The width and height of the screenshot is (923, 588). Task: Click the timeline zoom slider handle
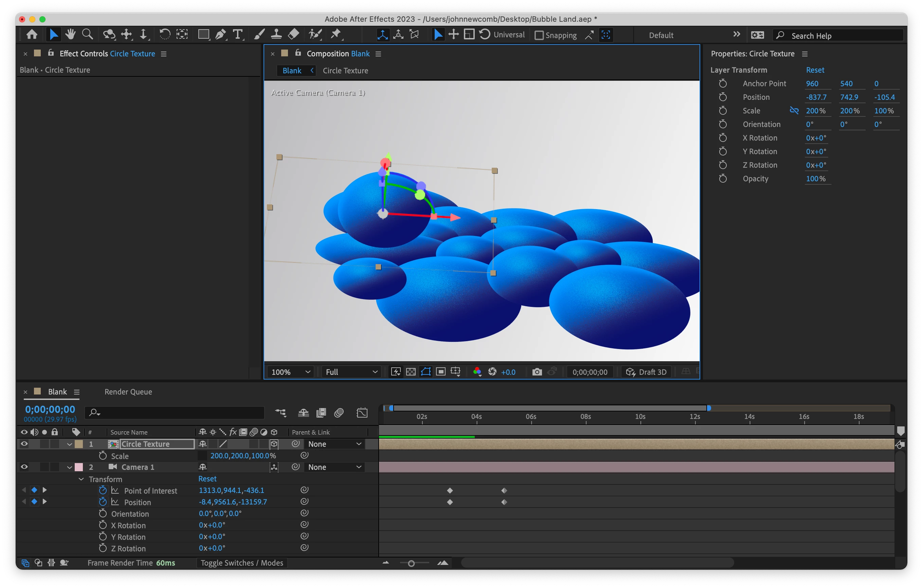pyautogui.click(x=411, y=563)
